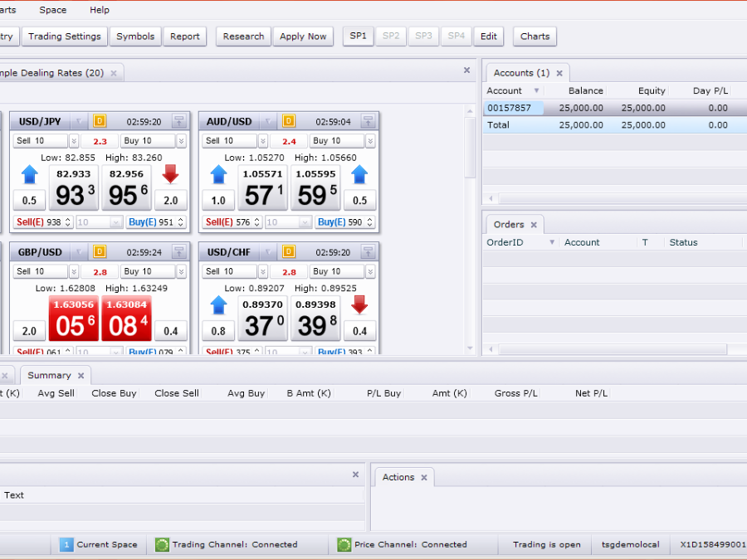
Task: Sell USD/CHF at 0.89370 price tile
Action: [x=263, y=318]
